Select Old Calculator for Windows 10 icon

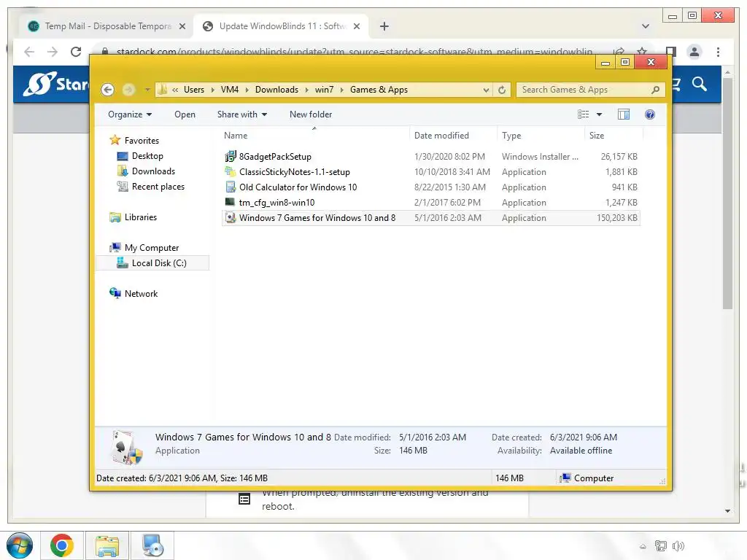[230, 187]
